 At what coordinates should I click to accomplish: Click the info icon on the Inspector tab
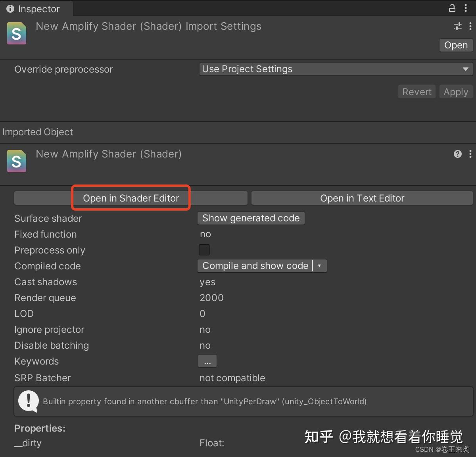click(x=10, y=9)
